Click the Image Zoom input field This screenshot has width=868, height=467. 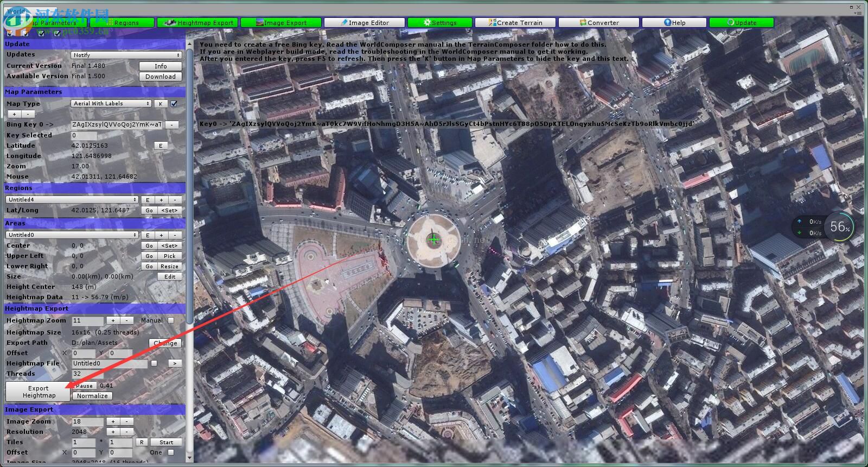[87, 421]
